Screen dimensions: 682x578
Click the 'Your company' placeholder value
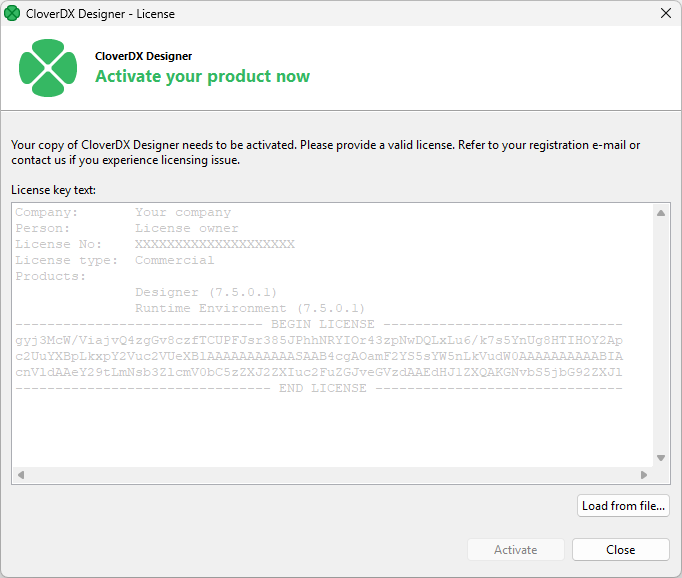click(183, 213)
